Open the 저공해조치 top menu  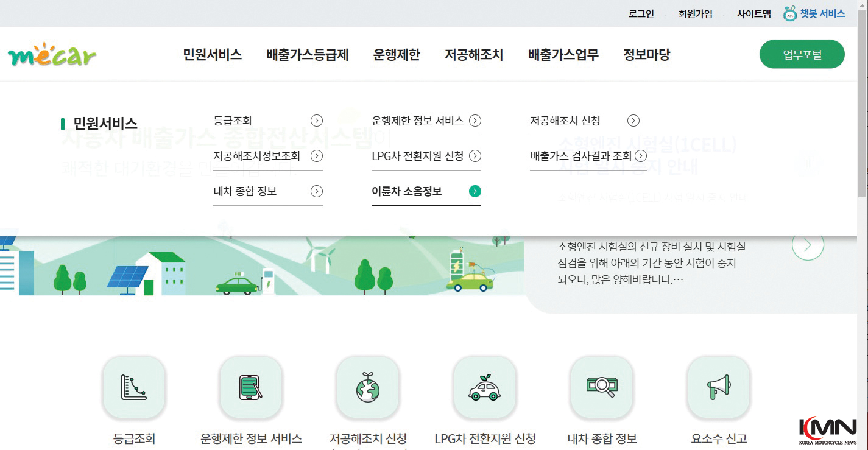point(474,55)
